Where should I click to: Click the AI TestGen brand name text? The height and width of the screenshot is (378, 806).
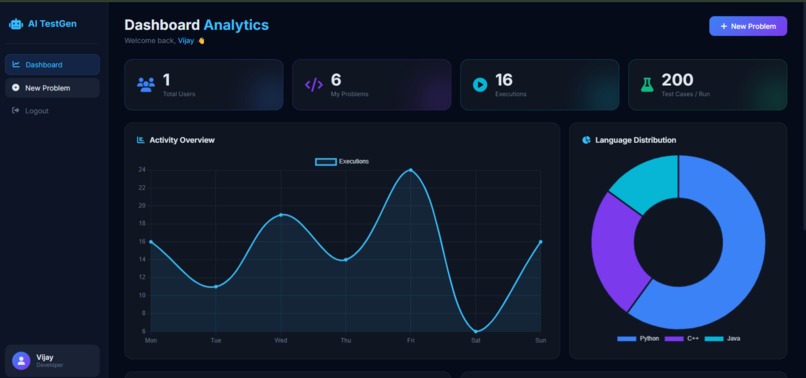pos(52,24)
